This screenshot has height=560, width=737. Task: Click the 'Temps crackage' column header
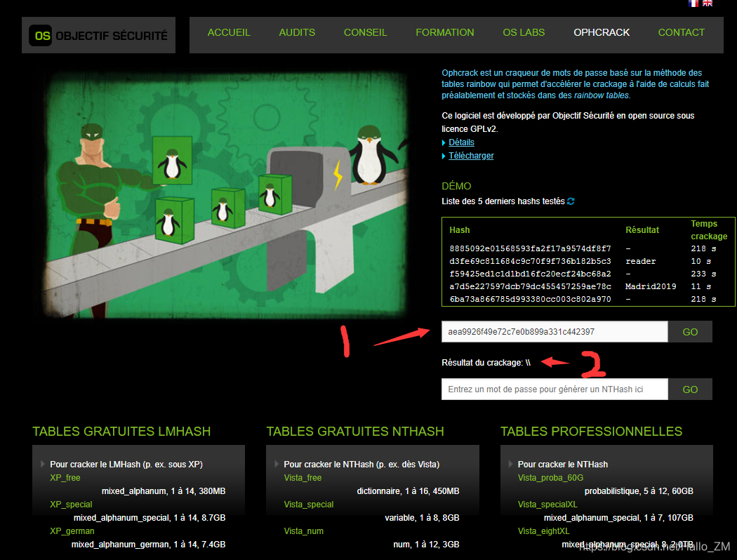pos(709,229)
